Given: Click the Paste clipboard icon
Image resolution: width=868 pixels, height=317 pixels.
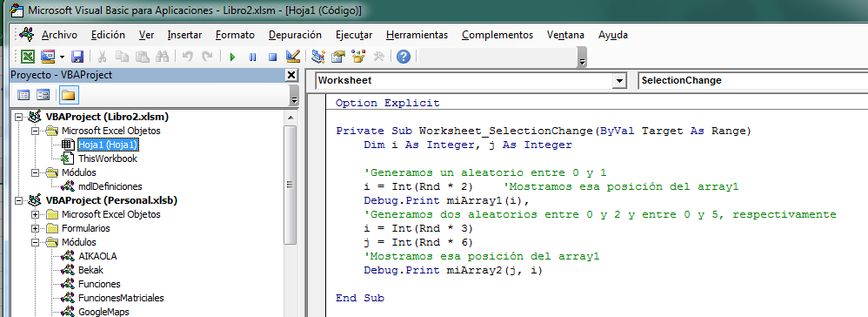Looking at the screenshot, I should [143, 57].
